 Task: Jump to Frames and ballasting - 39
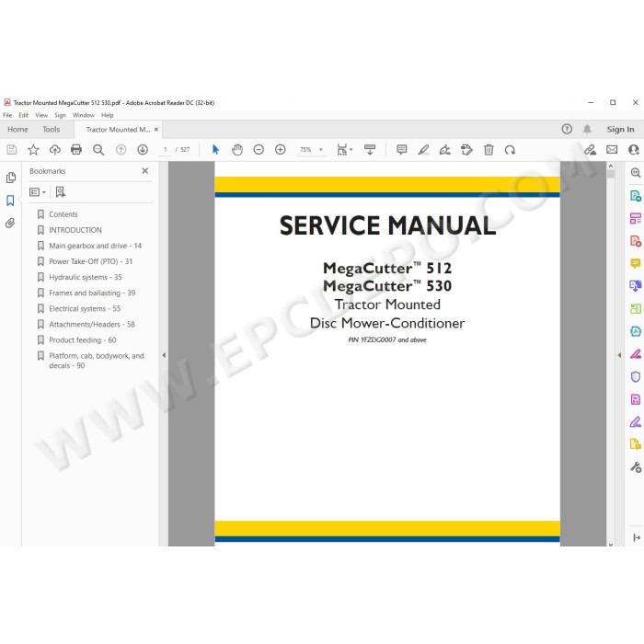[x=92, y=293]
